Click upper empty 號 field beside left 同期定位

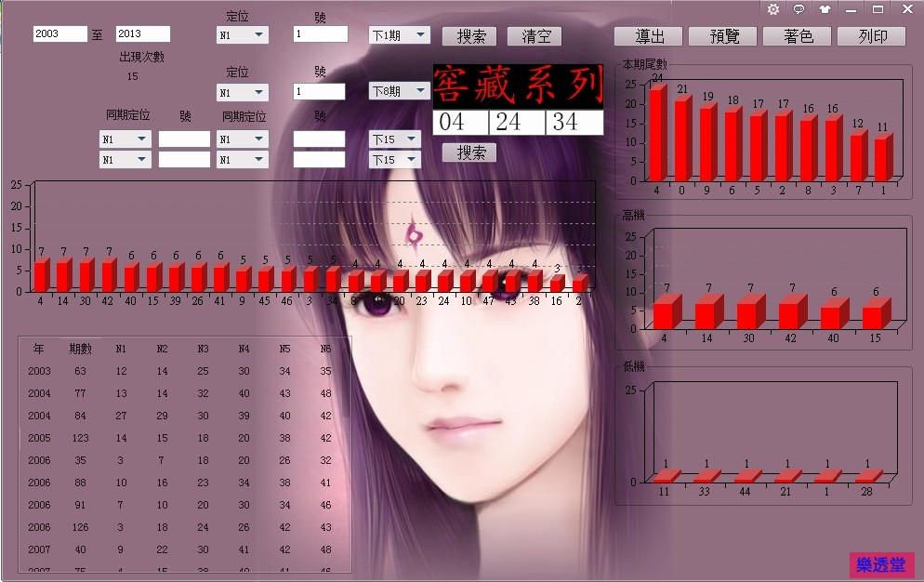pos(184,139)
